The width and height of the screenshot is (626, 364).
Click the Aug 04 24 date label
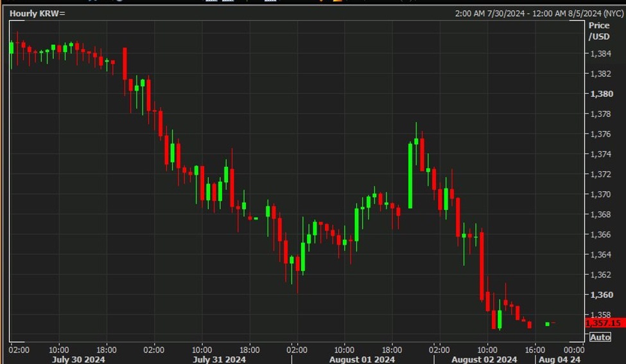tap(560, 360)
